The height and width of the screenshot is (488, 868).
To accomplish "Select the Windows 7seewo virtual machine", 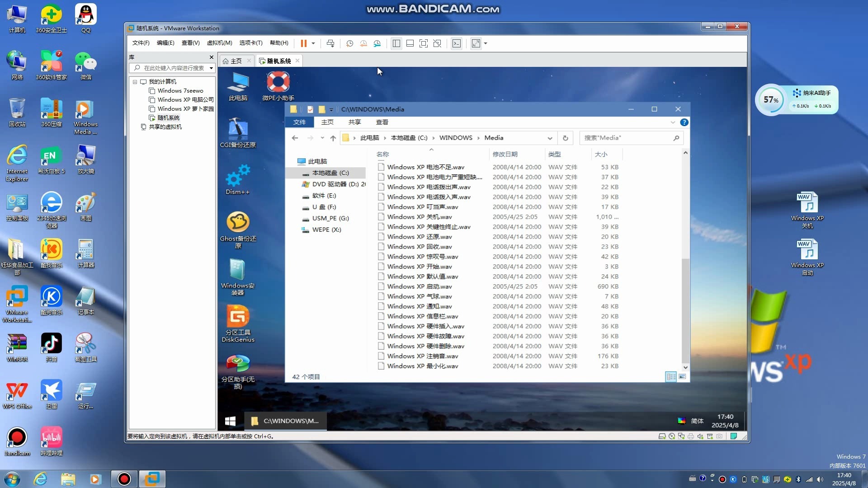I will 180,90.
